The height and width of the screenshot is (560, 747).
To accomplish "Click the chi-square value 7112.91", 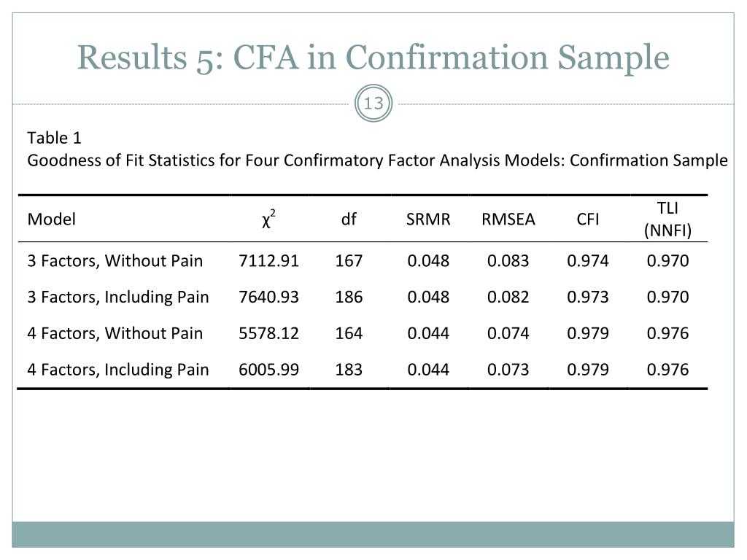I will pyautogui.click(x=268, y=261).
